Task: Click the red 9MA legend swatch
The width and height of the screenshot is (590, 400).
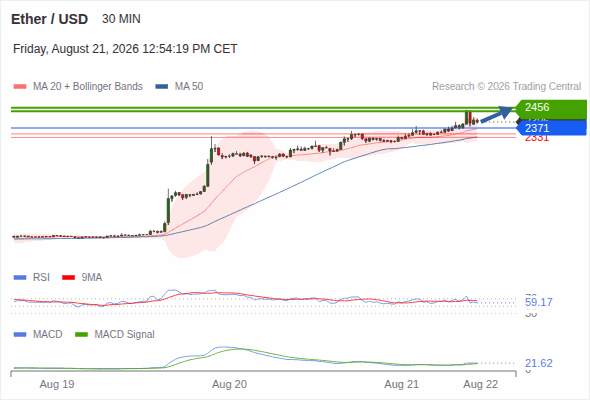Action: pos(68,278)
